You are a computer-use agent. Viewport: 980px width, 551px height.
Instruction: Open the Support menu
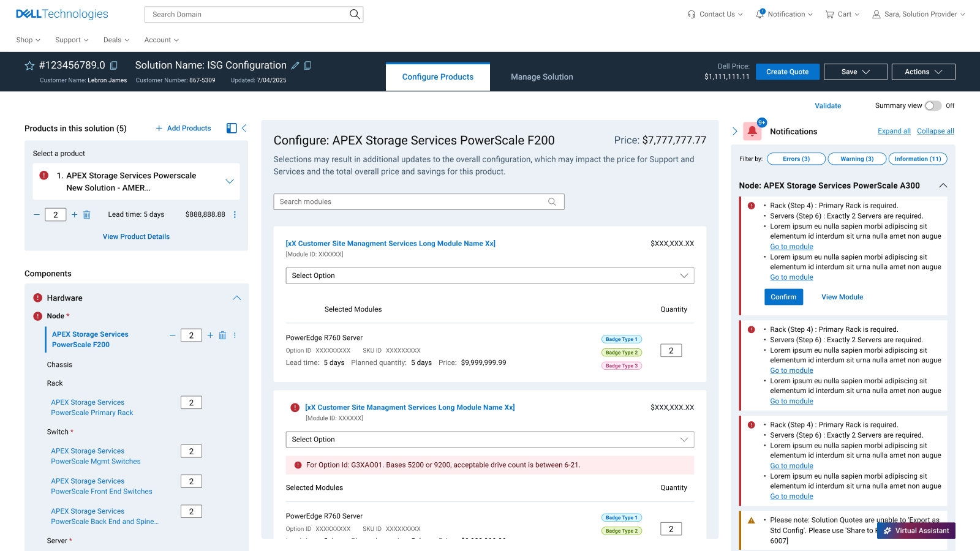pyautogui.click(x=72, y=40)
